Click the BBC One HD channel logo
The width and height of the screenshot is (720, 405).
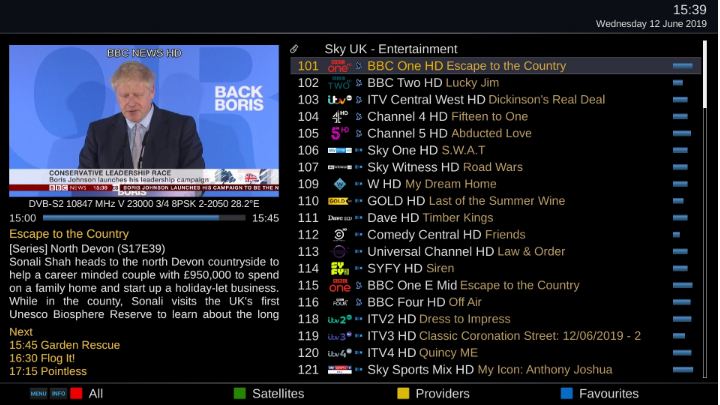339,66
